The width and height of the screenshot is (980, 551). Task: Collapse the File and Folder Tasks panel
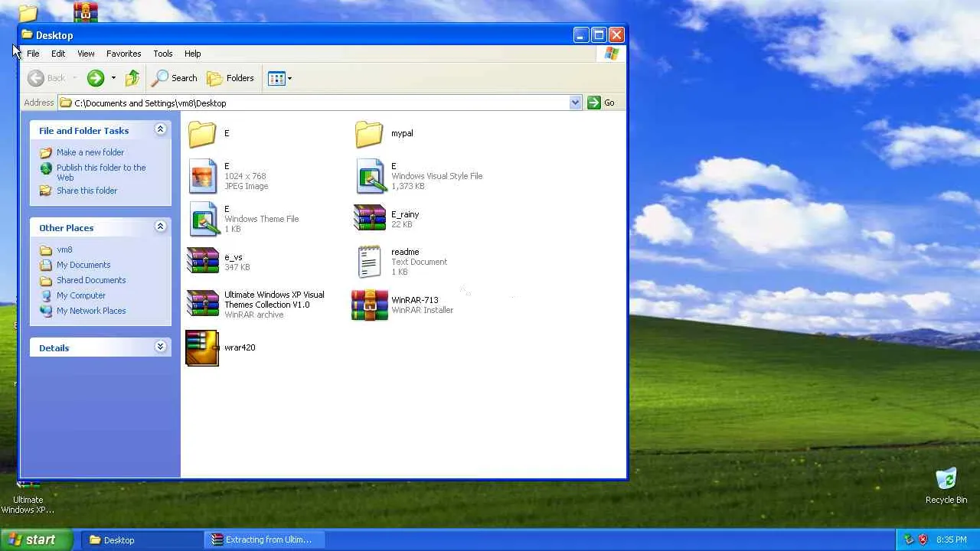coord(160,130)
